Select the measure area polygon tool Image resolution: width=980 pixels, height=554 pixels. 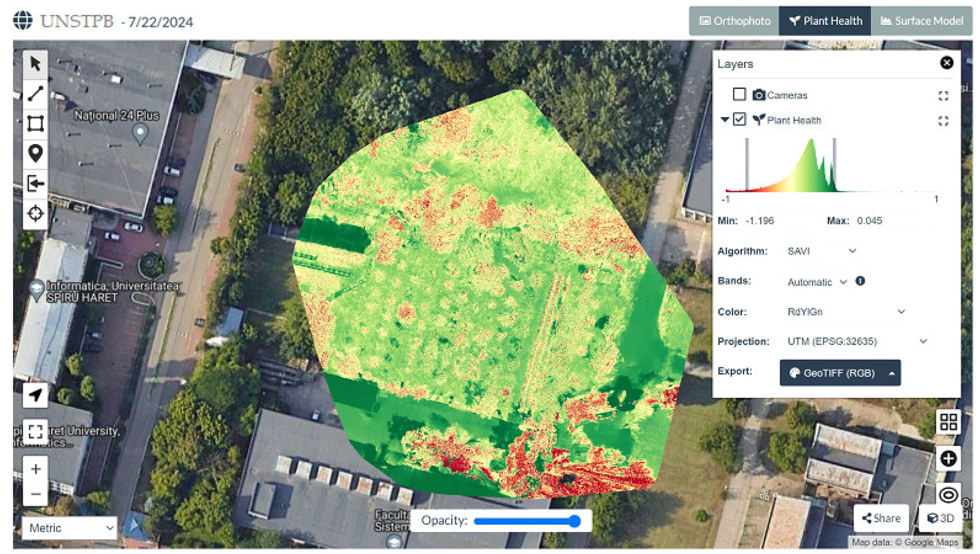35,123
